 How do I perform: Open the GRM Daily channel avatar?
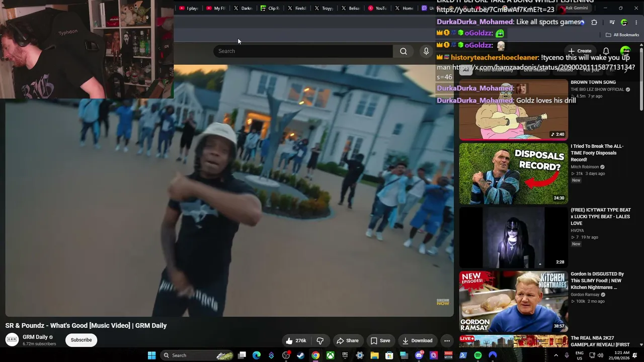(12, 340)
